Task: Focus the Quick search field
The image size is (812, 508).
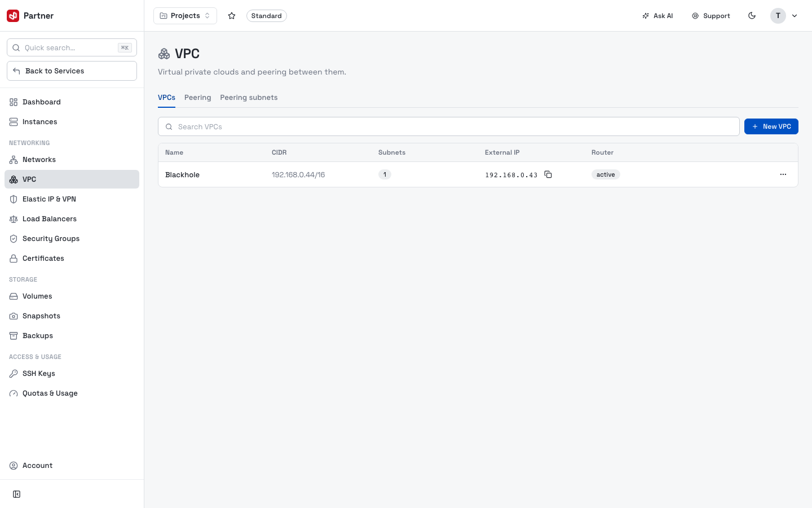Action: point(72,47)
